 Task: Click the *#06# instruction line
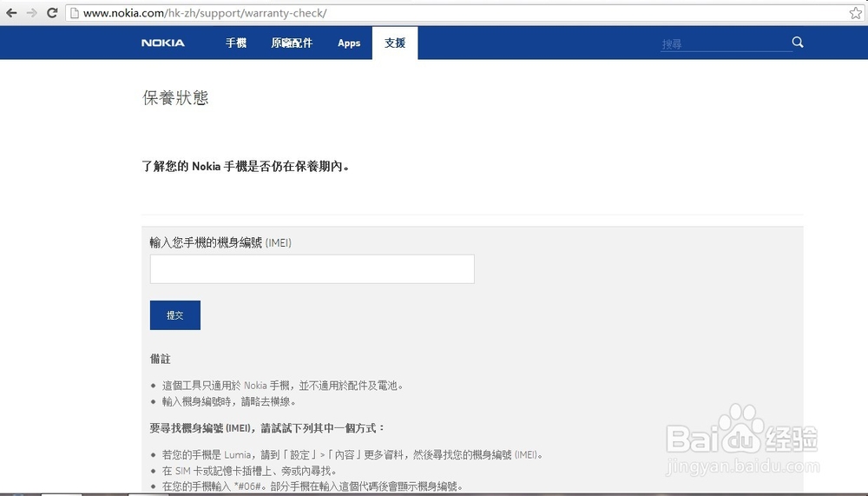pos(312,486)
